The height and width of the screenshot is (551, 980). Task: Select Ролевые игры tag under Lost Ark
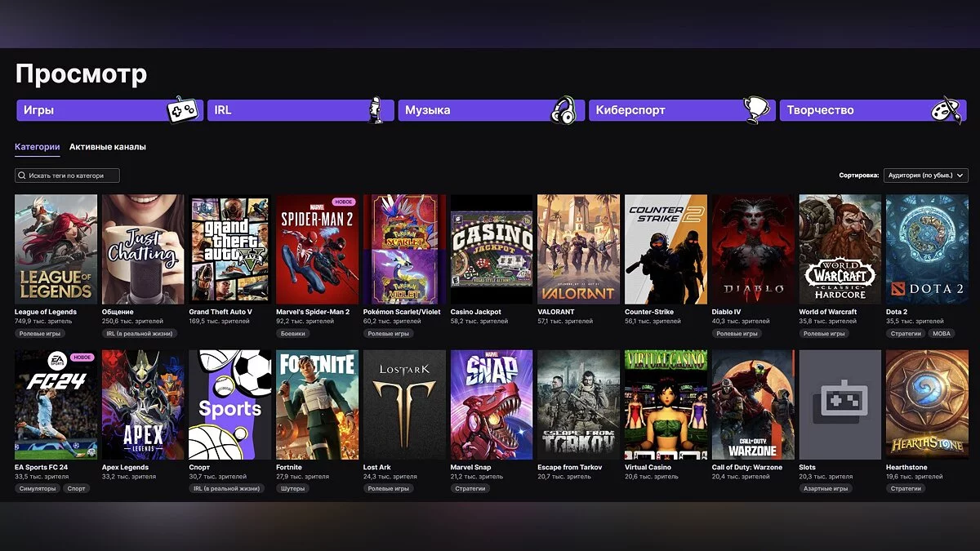pyautogui.click(x=388, y=489)
